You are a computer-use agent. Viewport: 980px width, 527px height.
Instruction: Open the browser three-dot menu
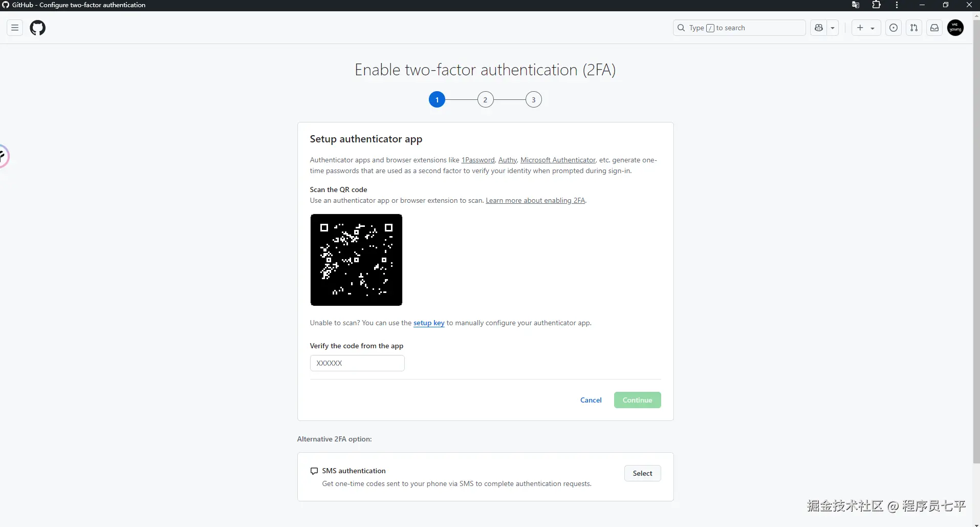[897, 5]
